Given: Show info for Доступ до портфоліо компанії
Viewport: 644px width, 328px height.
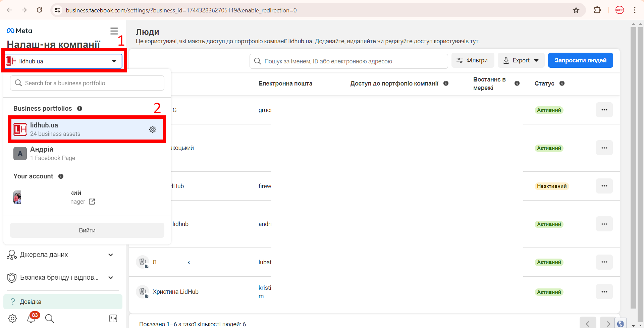Looking at the screenshot, I should click(446, 84).
